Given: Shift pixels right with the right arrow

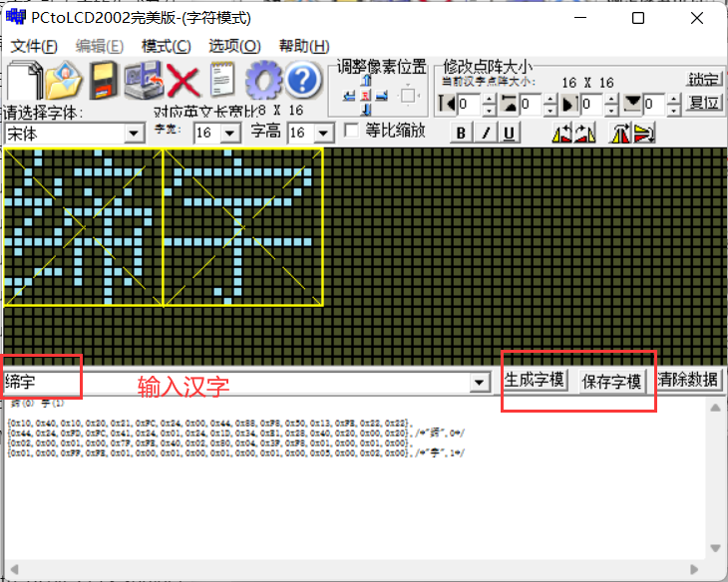Looking at the screenshot, I should [382, 96].
